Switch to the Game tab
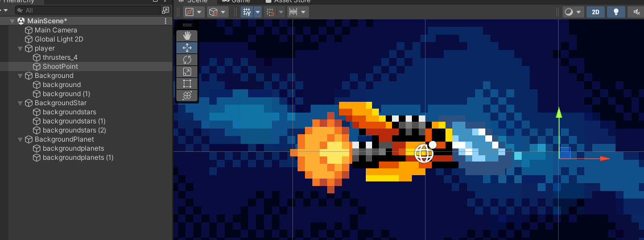Viewport: 644px width, 240px height. [237, 2]
